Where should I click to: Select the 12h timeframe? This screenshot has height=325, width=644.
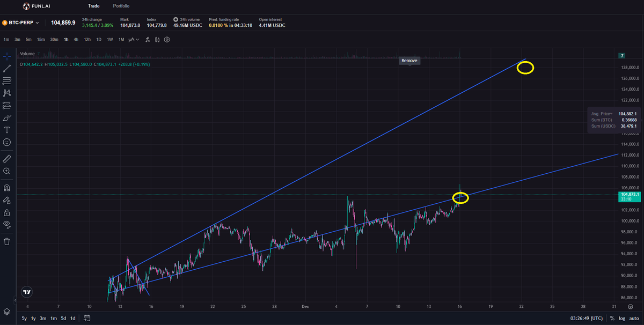pos(87,39)
